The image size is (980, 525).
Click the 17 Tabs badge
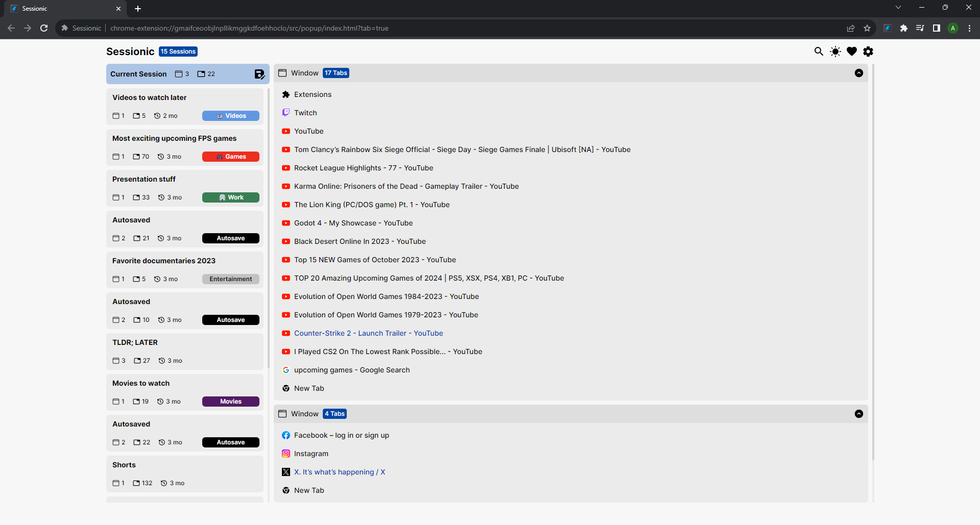pos(336,73)
